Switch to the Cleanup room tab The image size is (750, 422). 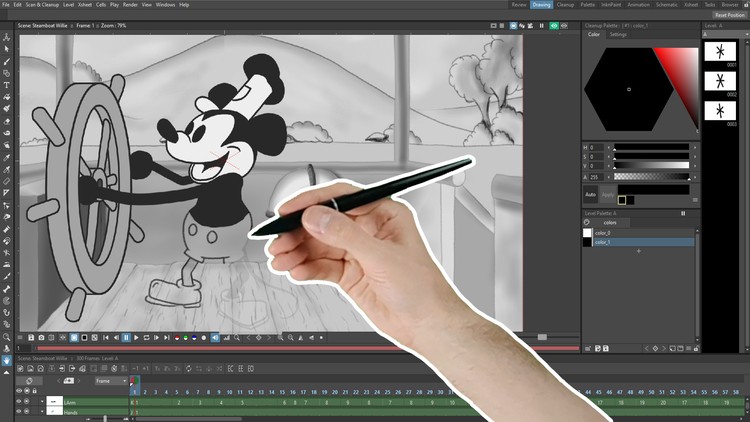[x=565, y=5]
